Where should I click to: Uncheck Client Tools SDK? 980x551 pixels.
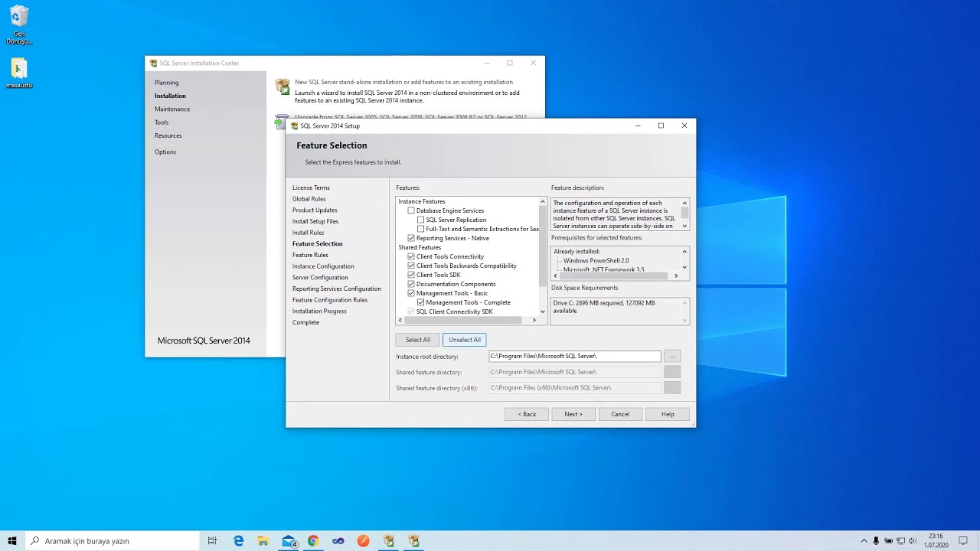tap(411, 275)
